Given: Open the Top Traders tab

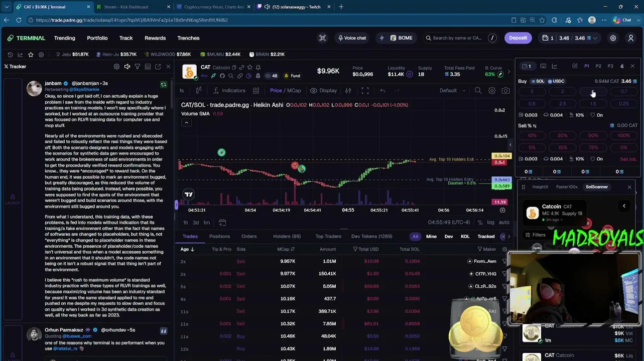Looking at the screenshot, I should 328,236.
